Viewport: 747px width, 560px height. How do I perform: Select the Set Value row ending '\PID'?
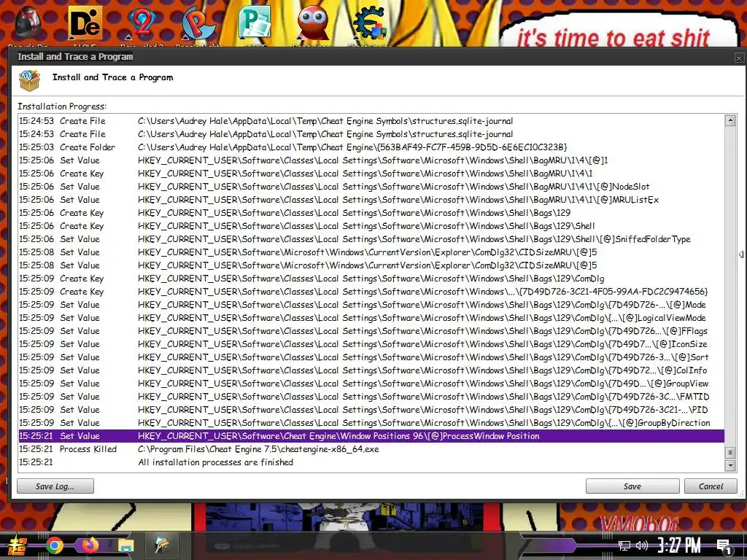point(371,410)
